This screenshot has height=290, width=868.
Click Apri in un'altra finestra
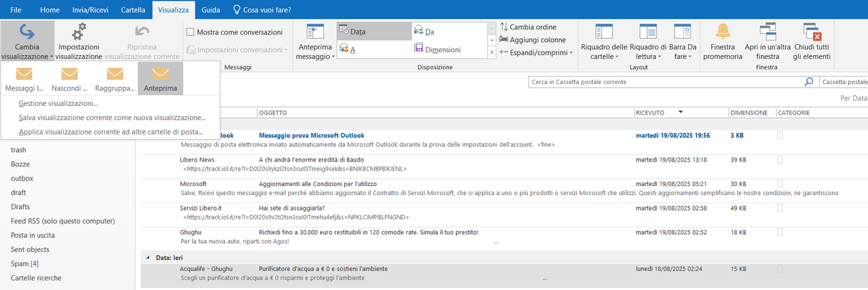(x=767, y=41)
